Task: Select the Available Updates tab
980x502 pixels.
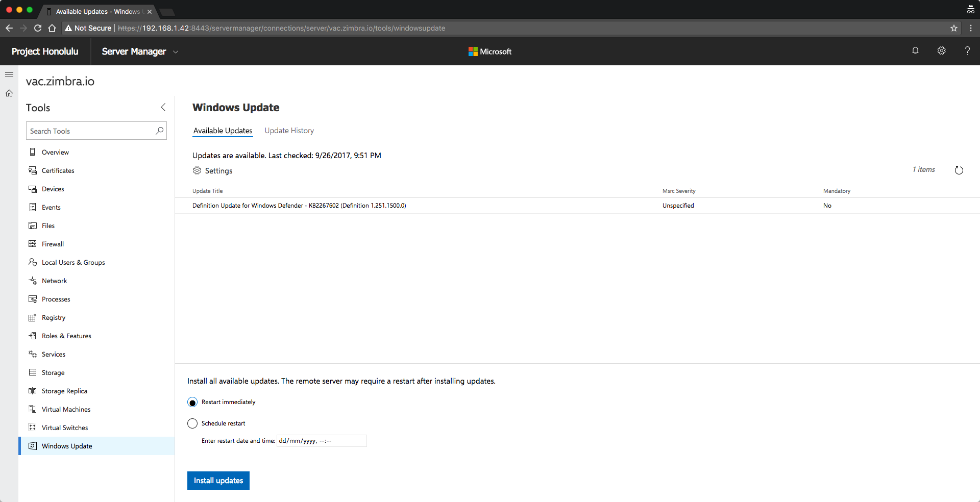Action: click(x=223, y=131)
